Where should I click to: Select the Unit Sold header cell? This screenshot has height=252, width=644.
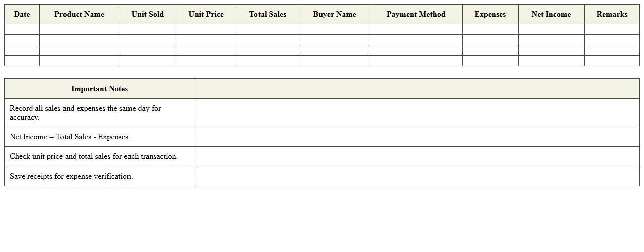[147, 14]
